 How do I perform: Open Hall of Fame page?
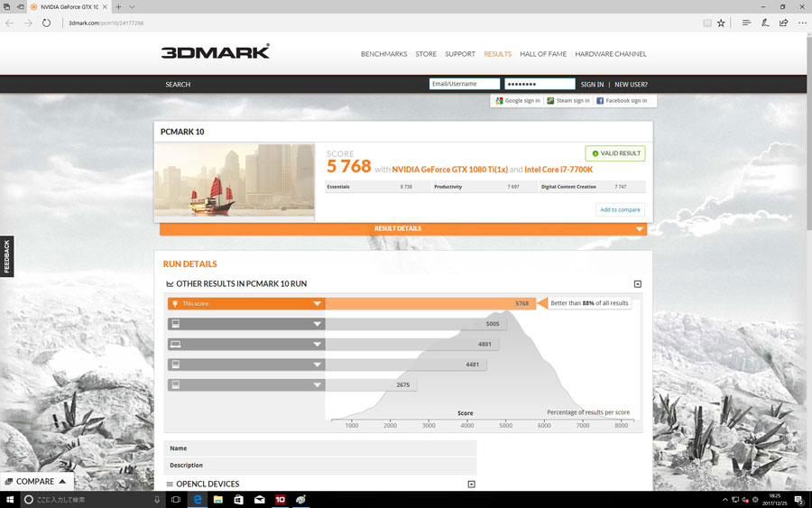543,54
